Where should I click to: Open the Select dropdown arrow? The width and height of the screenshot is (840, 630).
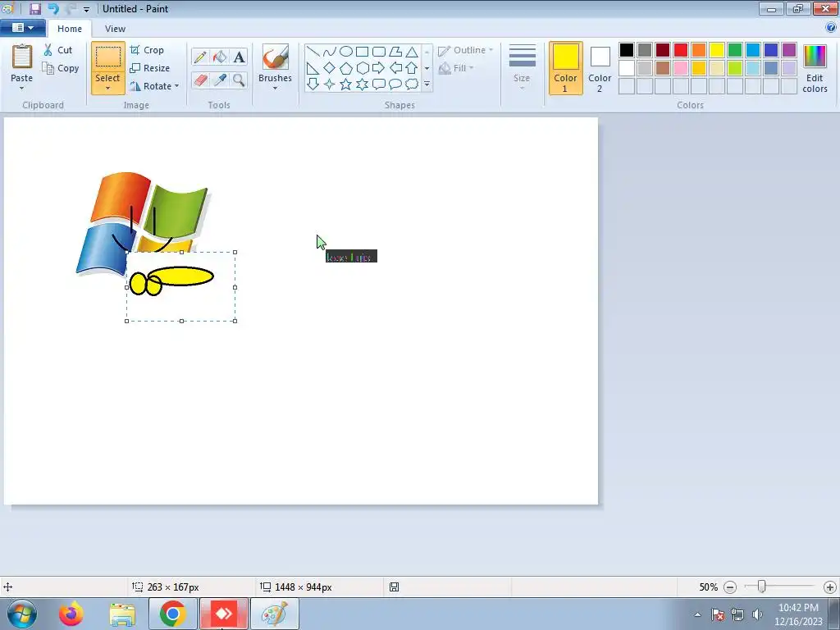(107, 89)
